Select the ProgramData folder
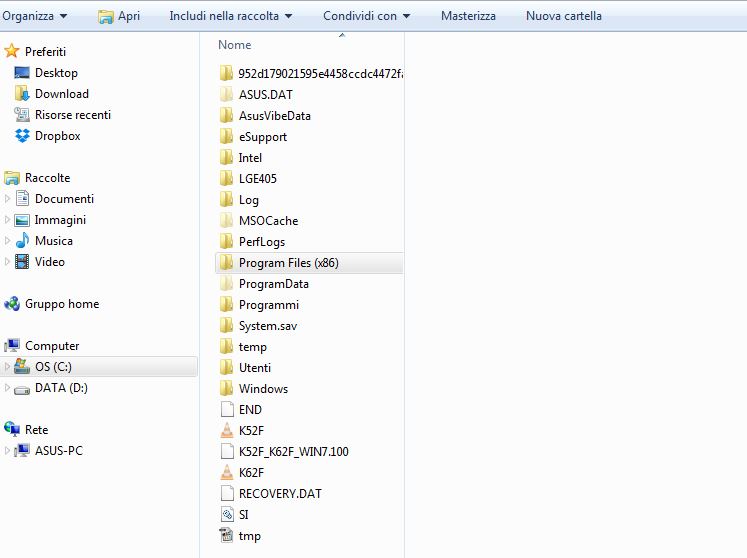The image size is (747, 558). tap(264, 284)
